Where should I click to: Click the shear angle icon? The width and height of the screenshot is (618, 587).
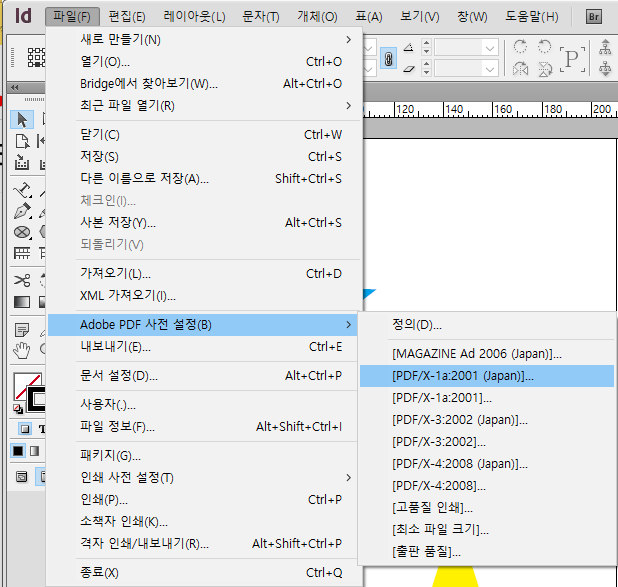[x=409, y=69]
